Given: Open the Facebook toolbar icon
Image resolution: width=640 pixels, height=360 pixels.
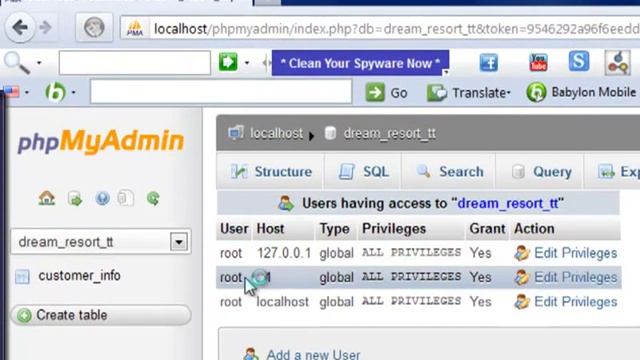Looking at the screenshot, I should 489,63.
